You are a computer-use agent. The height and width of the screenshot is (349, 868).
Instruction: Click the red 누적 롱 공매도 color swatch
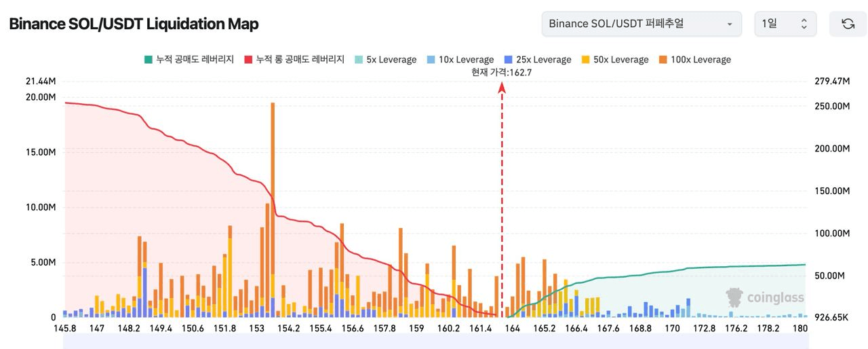tap(248, 60)
